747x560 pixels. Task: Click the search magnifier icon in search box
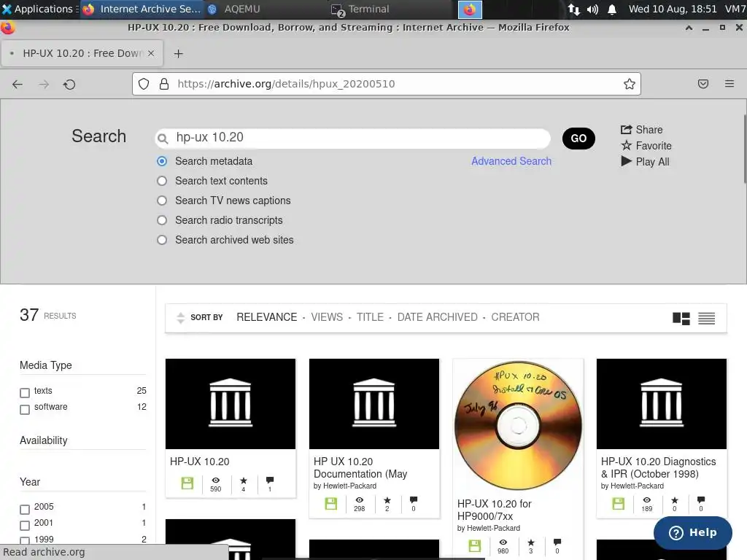pos(163,139)
